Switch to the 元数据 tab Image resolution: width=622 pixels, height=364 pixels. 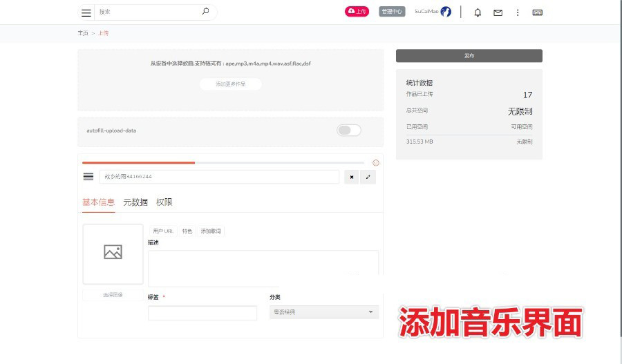tap(135, 202)
